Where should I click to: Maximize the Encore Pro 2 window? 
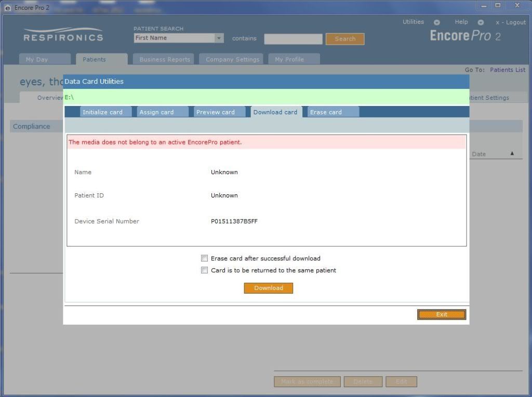[x=498, y=5]
